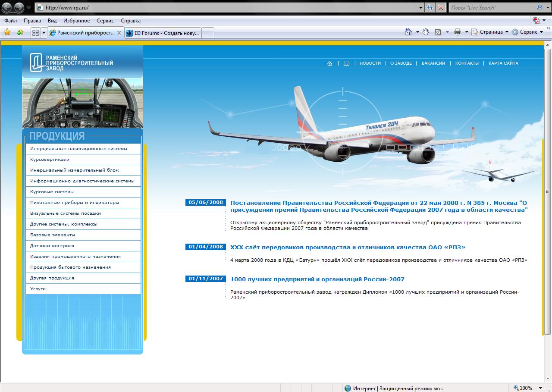Close the Раменский приборост… tab
The width and height of the screenshot is (552, 392).
point(119,33)
